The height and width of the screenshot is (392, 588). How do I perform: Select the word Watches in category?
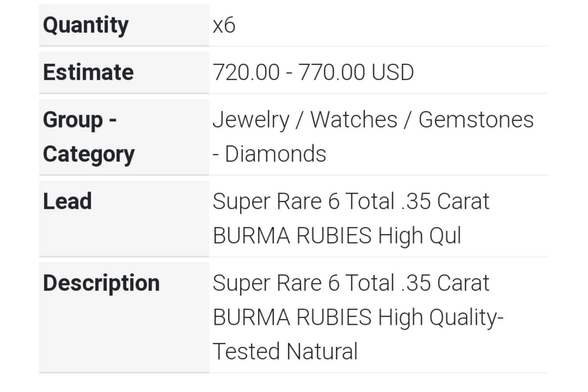point(354,120)
